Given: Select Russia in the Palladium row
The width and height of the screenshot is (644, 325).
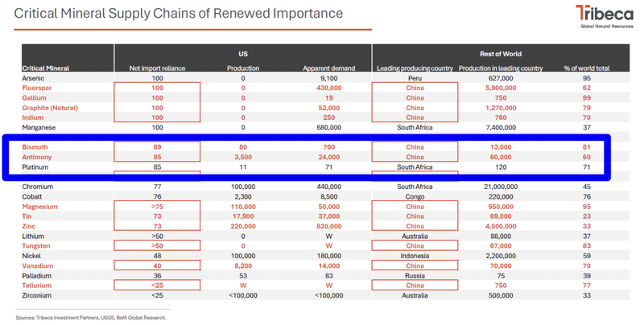Looking at the screenshot, I should 415,275.
